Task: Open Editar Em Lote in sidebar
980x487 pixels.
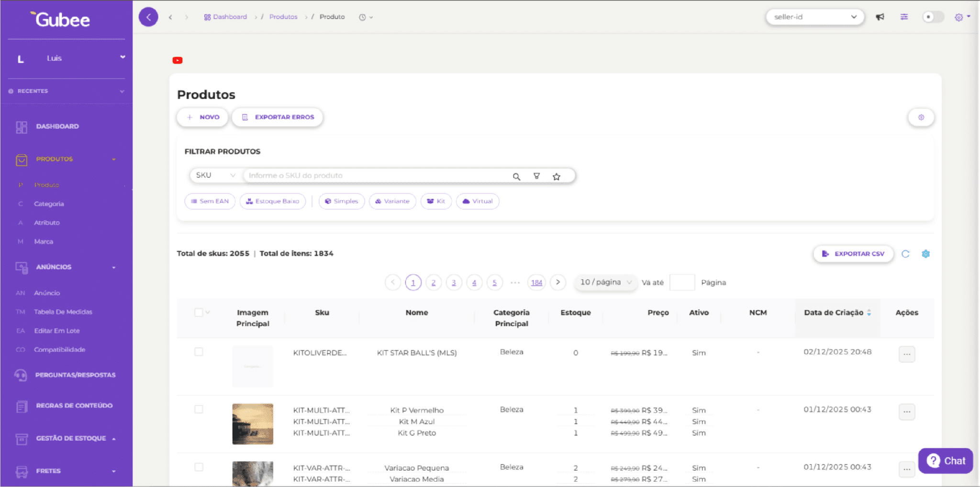Action: click(57, 331)
